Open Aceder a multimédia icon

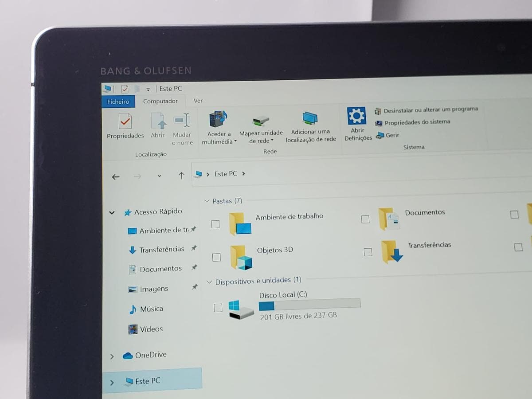[x=218, y=119]
